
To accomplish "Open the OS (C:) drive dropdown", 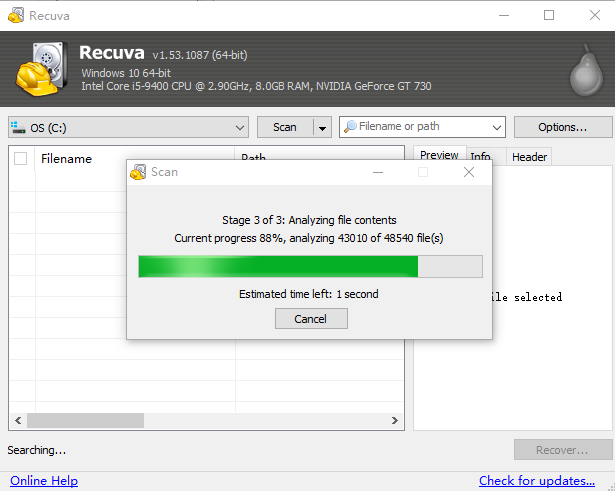I will point(239,127).
